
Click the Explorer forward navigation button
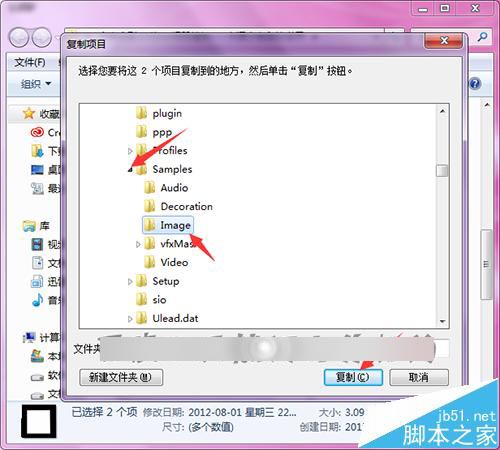[42, 37]
